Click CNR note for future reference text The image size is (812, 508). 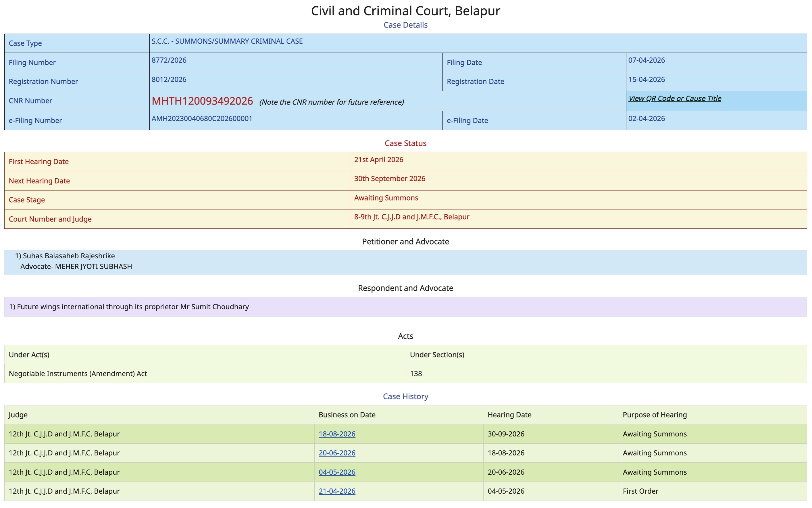(331, 102)
